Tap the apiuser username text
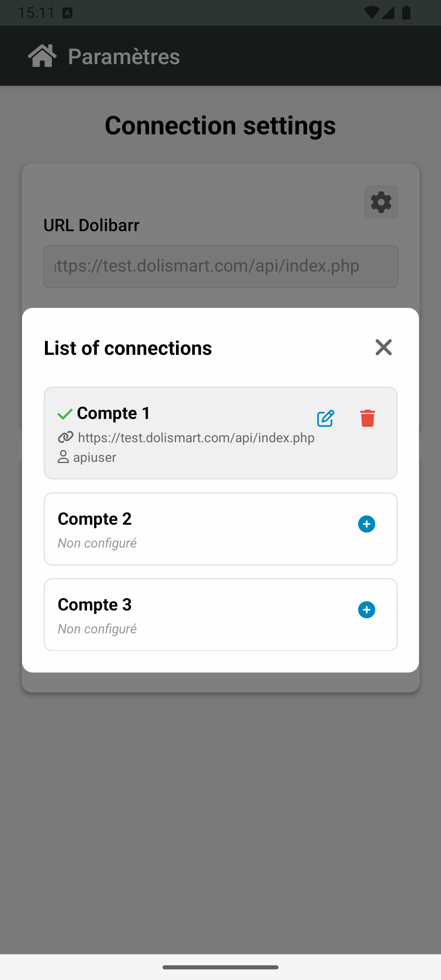441x980 pixels. (x=95, y=457)
